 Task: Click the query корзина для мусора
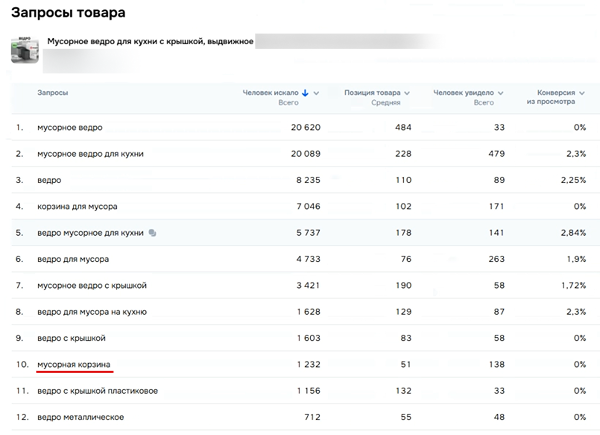click(77, 206)
